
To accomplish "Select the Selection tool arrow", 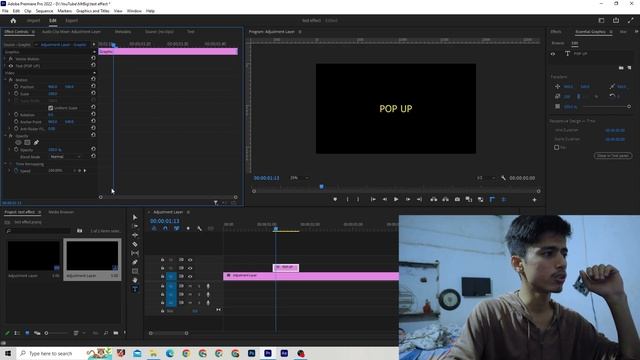I will point(135,217).
